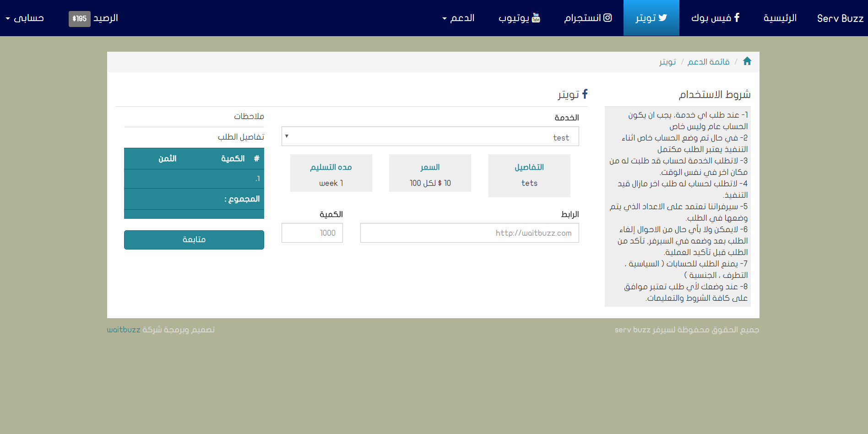Image resolution: width=868 pixels, height=434 pixels.
Task: Click the تويتر breadcrumb current page text
Action: click(x=667, y=62)
